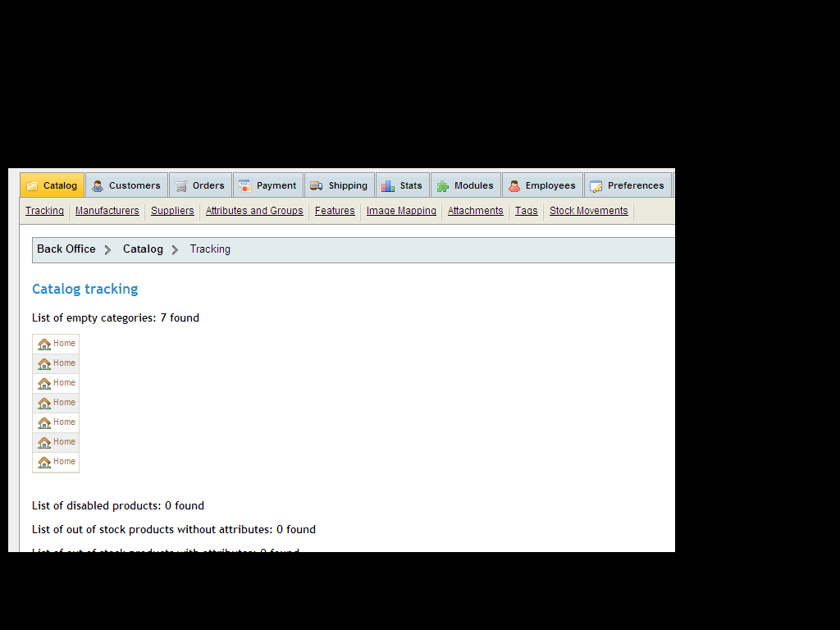Open the Preferences tab
The height and width of the screenshot is (630, 840).
coord(628,185)
